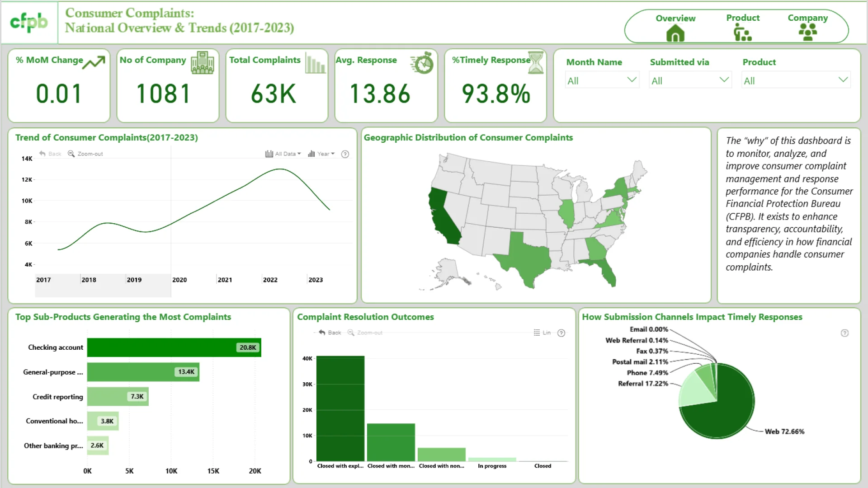The image size is (868, 488).
Task: Open Year granularity dropdown on trend chart
Action: (x=321, y=154)
